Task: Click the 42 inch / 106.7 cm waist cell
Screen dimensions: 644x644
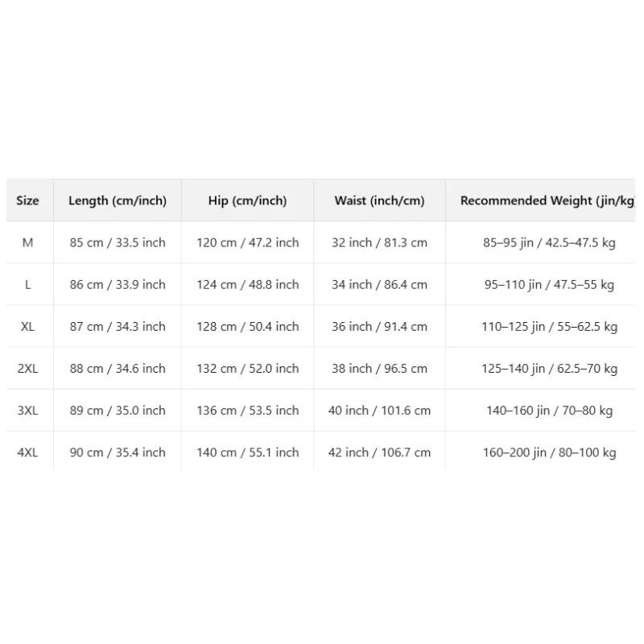Action: tap(379, 452)
